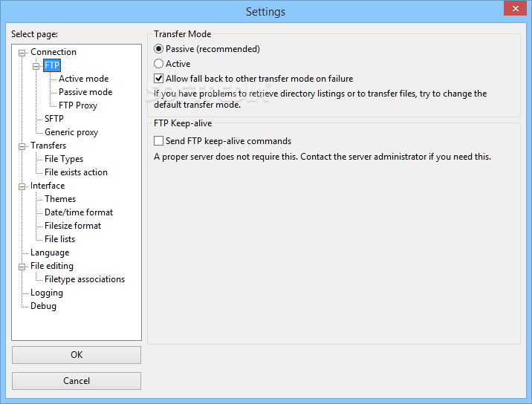Collapse the File editing tree node
532x404 pixels.
(22, 267)
